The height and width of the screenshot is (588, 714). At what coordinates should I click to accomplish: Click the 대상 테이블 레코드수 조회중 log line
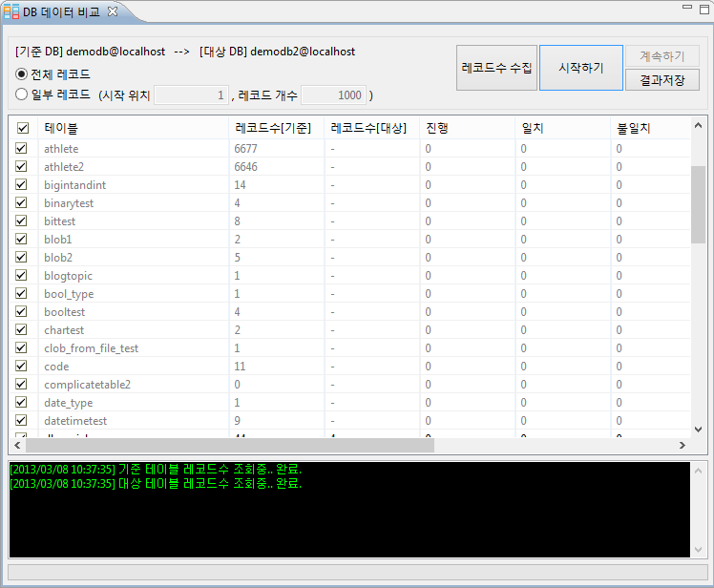coord(156,483)
